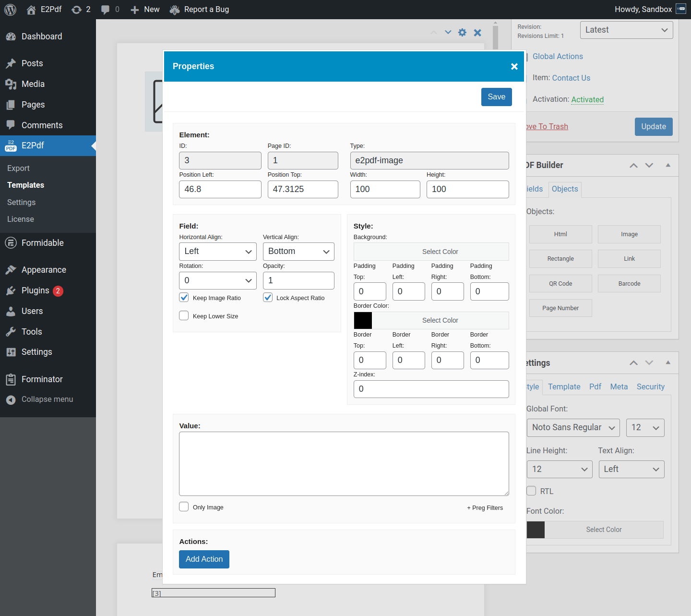
Task: Click the black Border Color swatch
Action: [x=363, y=320]
